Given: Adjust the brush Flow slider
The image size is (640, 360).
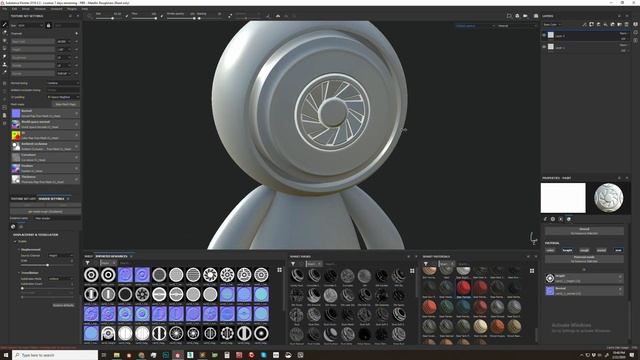Looking at the screenshot, I should 144,18.
